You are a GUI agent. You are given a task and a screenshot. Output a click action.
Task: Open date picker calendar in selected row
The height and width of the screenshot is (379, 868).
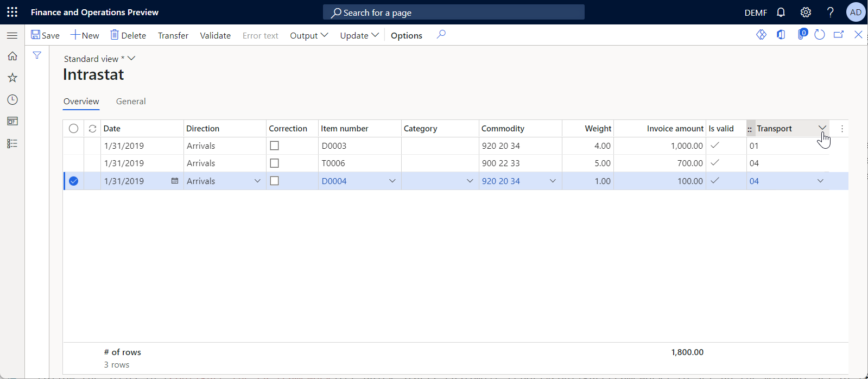(x=175, y=181)
